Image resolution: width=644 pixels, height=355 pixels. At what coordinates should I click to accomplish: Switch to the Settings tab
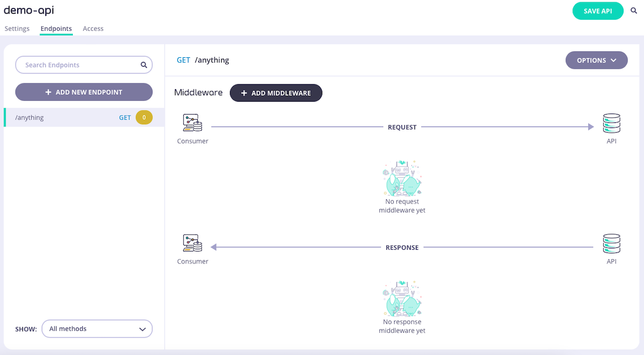17,29
